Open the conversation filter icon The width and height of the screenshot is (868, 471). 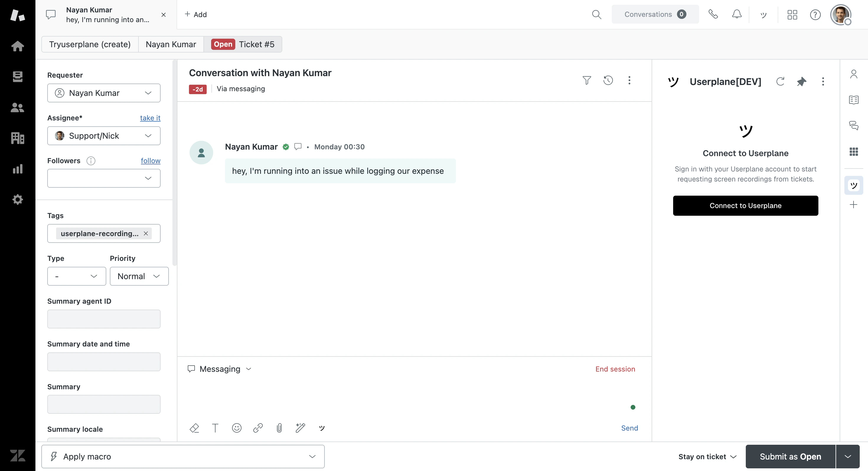pyautogui.click(x=587, y=80)
